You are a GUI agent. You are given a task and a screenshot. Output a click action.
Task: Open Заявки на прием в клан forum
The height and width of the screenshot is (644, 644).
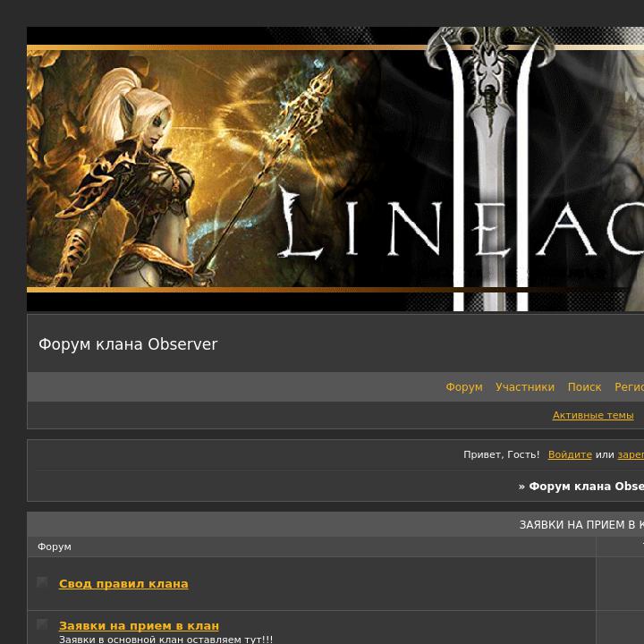coord(139,625)
